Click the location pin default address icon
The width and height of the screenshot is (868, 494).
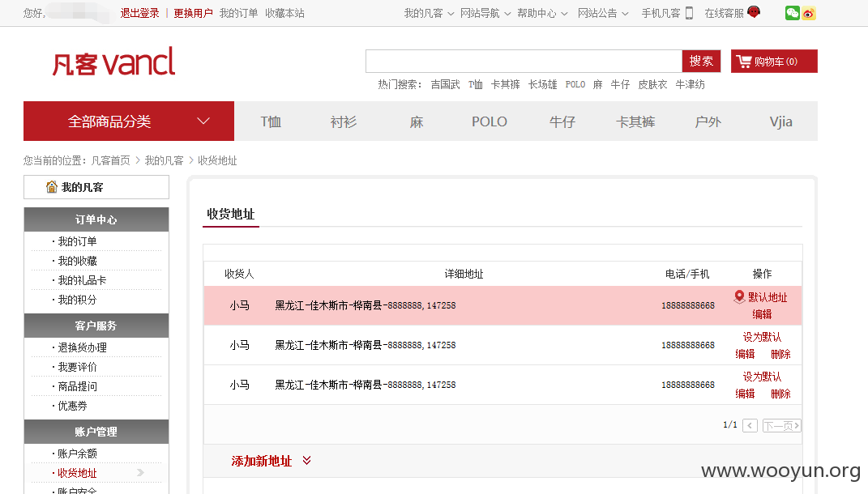tap(739, 297)
